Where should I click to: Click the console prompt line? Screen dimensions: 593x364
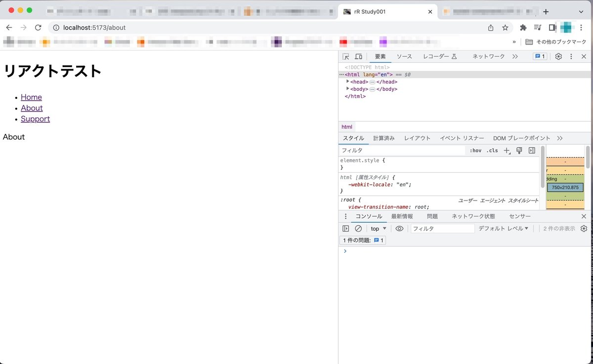tap(465, 251)
